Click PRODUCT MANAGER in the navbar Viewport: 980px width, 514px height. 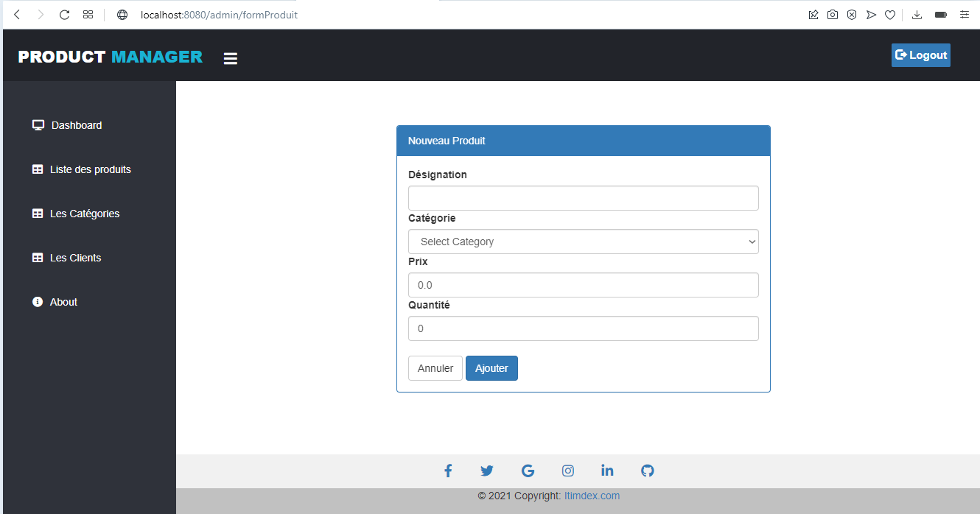click(109, 55)
